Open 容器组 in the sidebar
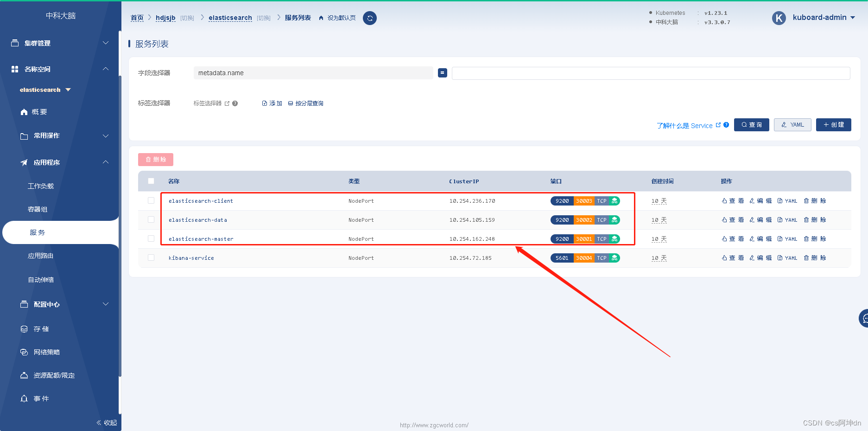868x431 pixels. pos(38,209)
